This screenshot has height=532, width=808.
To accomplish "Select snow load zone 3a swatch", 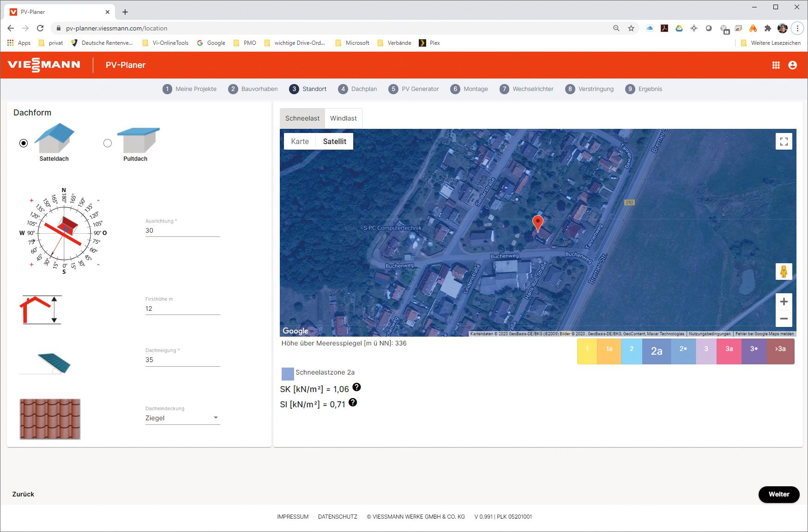I will coord(729,350).
